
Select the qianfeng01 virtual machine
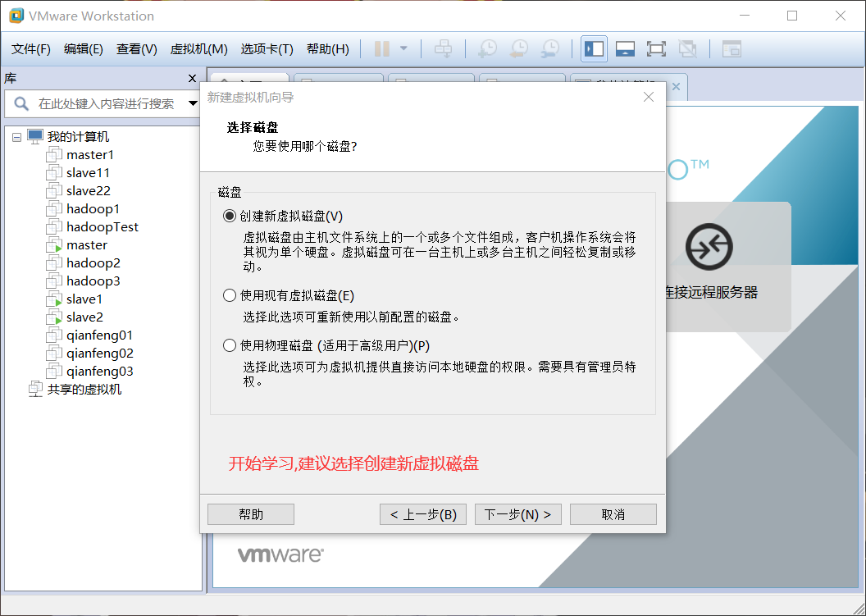pos(99,335)
